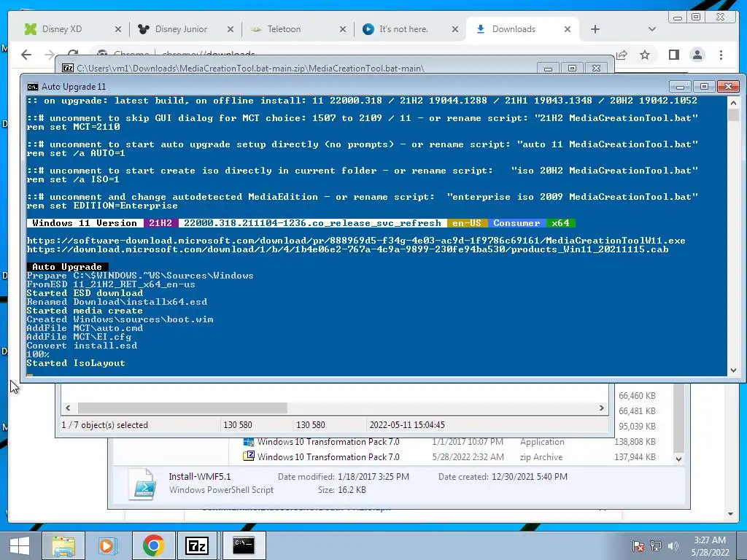
Task: Open 7-Zip from the taskbar
Action: [197, 545]
